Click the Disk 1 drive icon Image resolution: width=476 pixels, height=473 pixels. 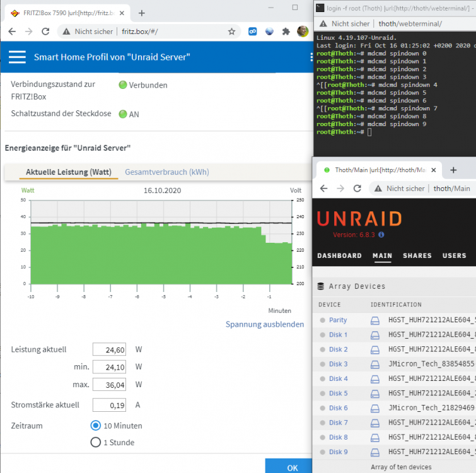(x=375, y=335)
